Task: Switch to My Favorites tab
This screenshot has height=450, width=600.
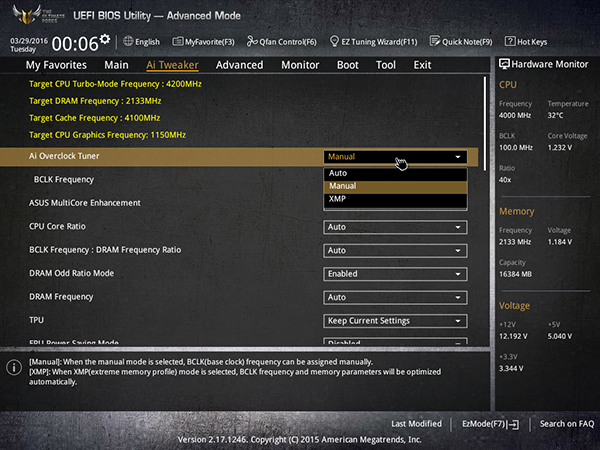Action: click(x=56, y=65)
